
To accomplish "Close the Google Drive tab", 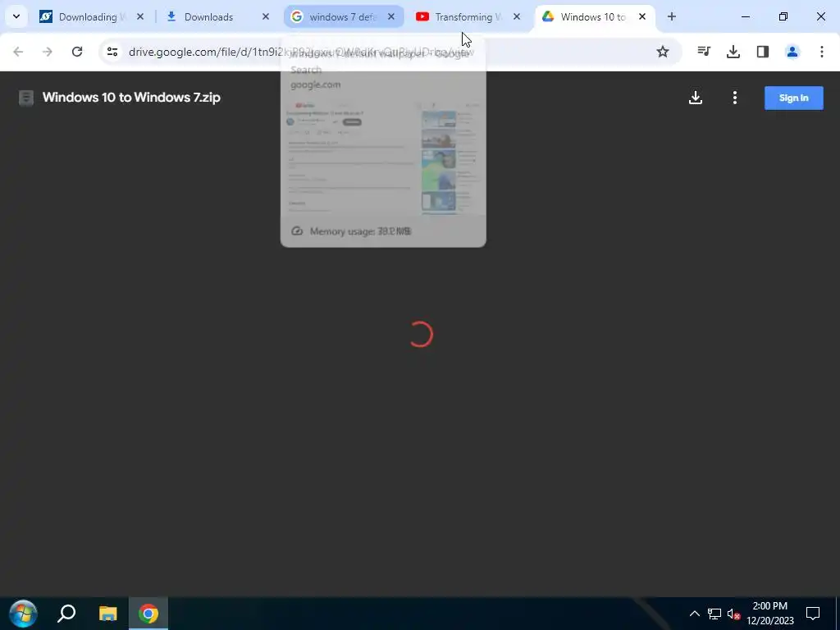I will tap(642, 16).
